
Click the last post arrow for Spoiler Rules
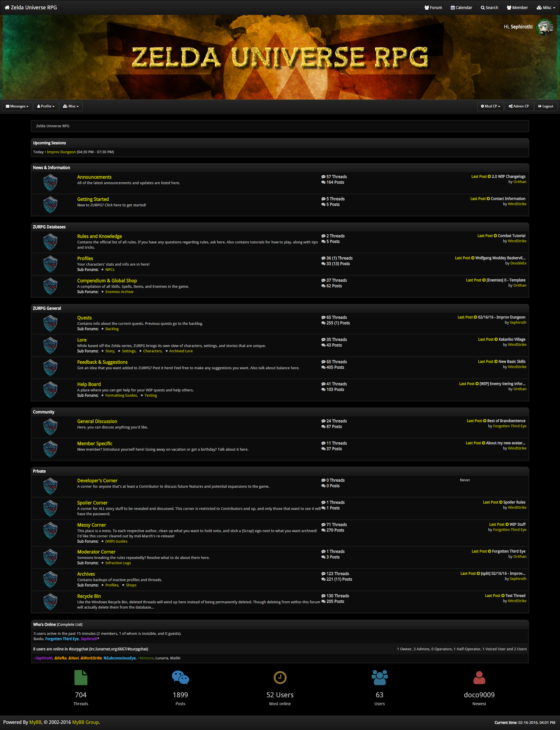coord(501,502)
